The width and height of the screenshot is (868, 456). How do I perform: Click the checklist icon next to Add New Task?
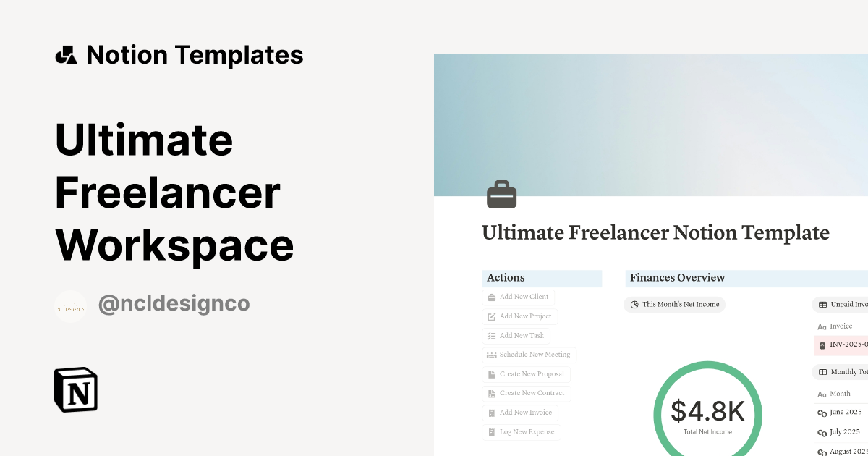coord(490,335)
